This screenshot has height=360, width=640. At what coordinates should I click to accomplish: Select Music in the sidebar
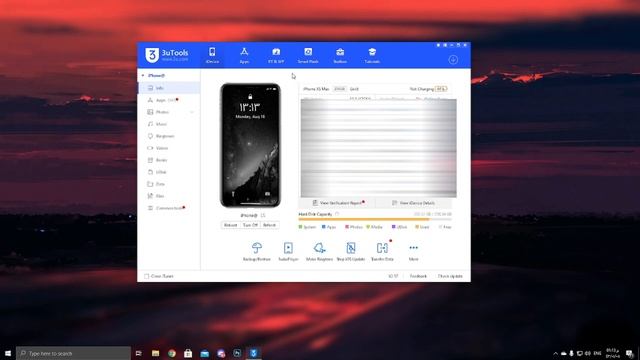point(169,124)
